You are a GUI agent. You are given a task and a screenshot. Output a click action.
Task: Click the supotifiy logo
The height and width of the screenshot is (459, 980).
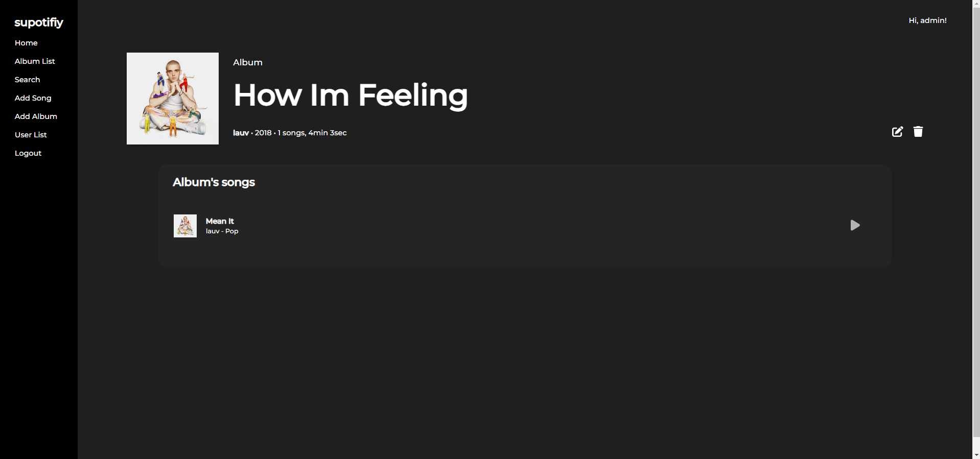pyautogui.click(x=39, y=22)
